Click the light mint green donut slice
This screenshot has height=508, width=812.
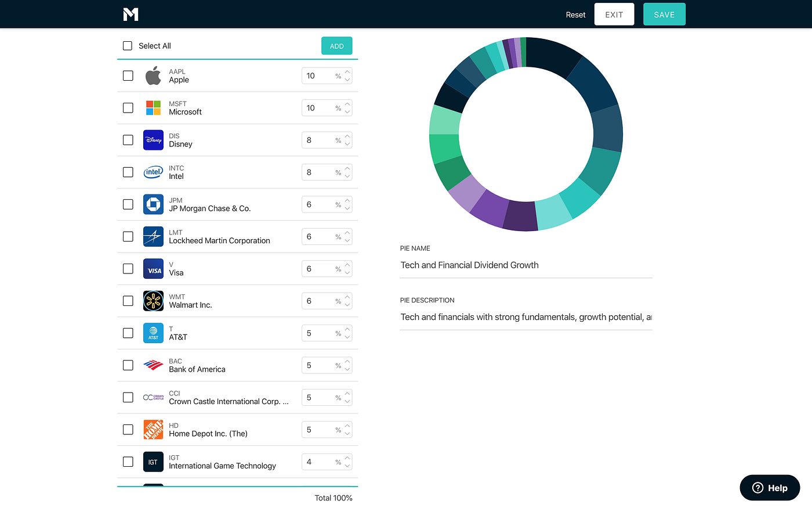(445, 120)
